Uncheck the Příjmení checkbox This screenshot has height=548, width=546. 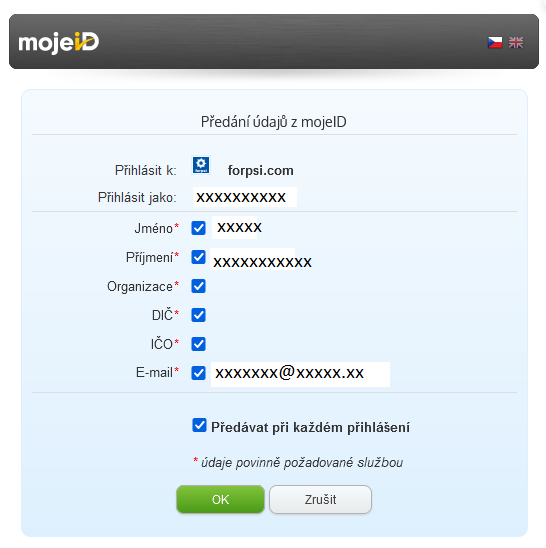(x=199, y=257)
